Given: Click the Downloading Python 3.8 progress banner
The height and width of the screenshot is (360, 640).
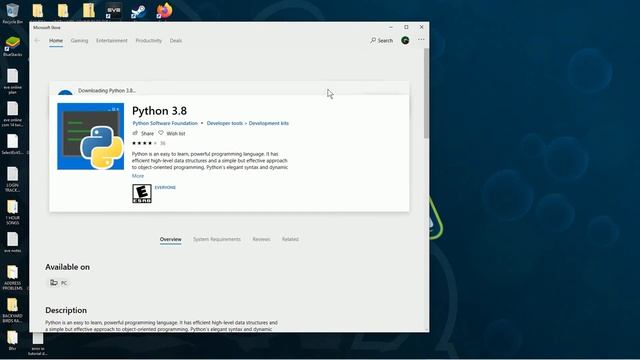Looking at the screenshot, I should (x=229, y=89).
